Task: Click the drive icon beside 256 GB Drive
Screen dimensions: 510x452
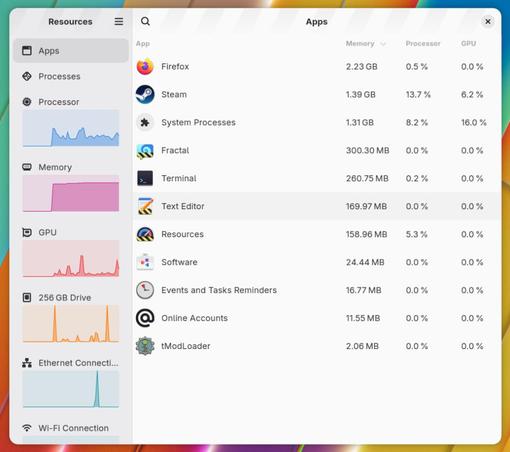Action: [27, 297]
